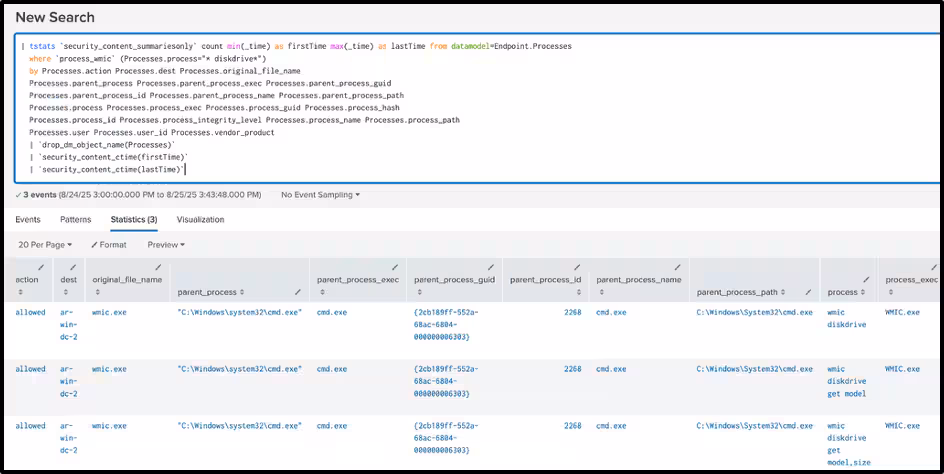
Task: Click the edit pencil for the dest column
Action: [73, 267]
